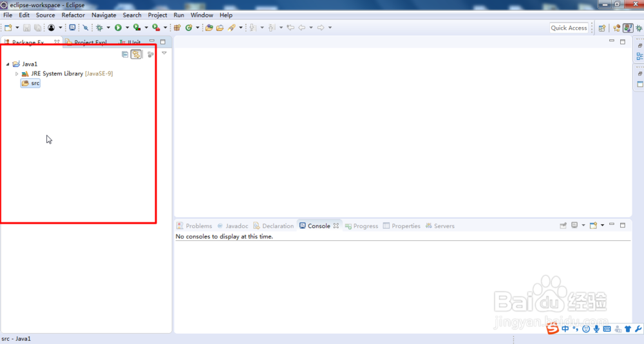This screenshot has height=344, width=644.
Task: Click the Save disk icon
Action: [26, 28]
